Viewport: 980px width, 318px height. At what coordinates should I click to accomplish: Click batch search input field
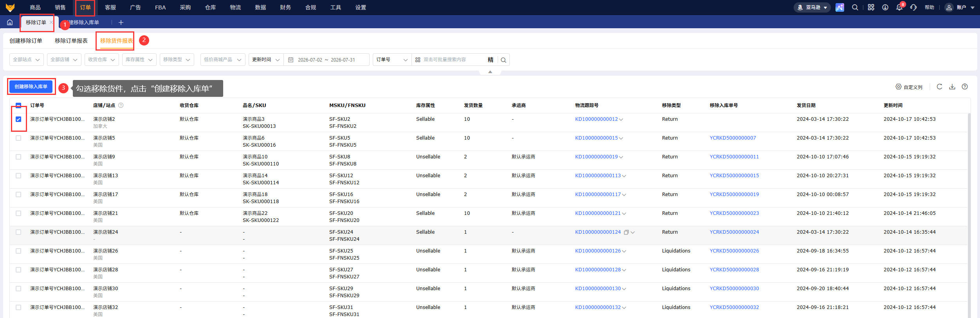[453, 60]
